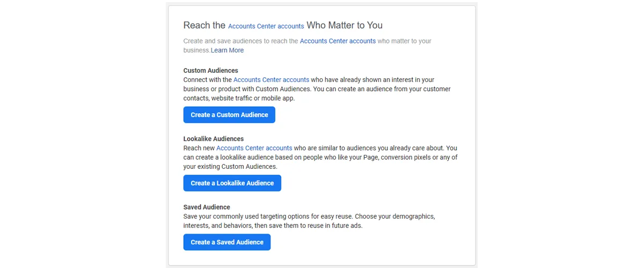Follow Accounts Center accounts link in subtitle
The image size is (644, 268).
point(338,41)
